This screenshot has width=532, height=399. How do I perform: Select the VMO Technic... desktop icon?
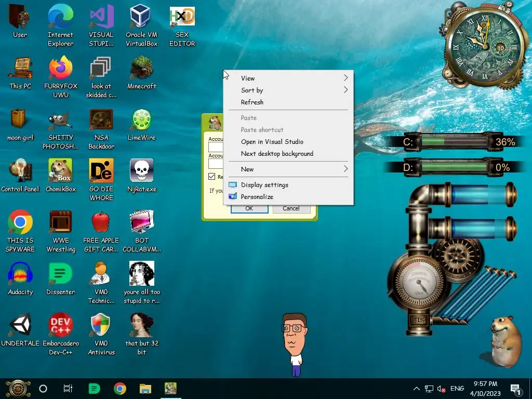tap(101, 283)
